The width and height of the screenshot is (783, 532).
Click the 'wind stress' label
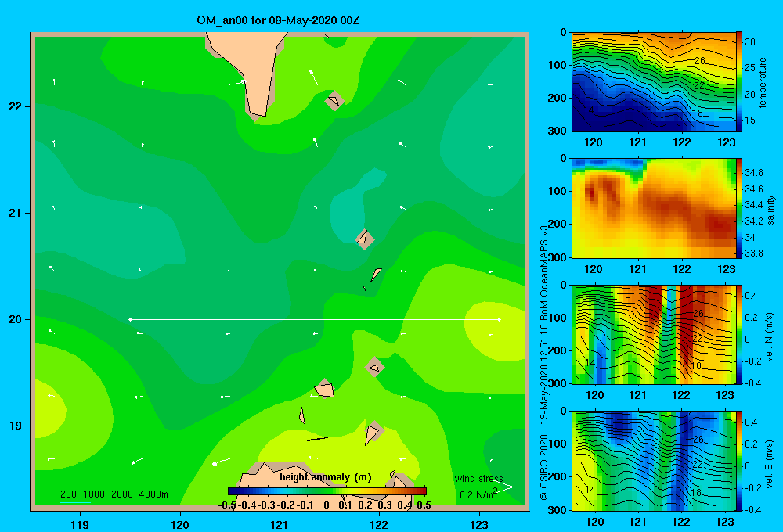coord(478,479)
